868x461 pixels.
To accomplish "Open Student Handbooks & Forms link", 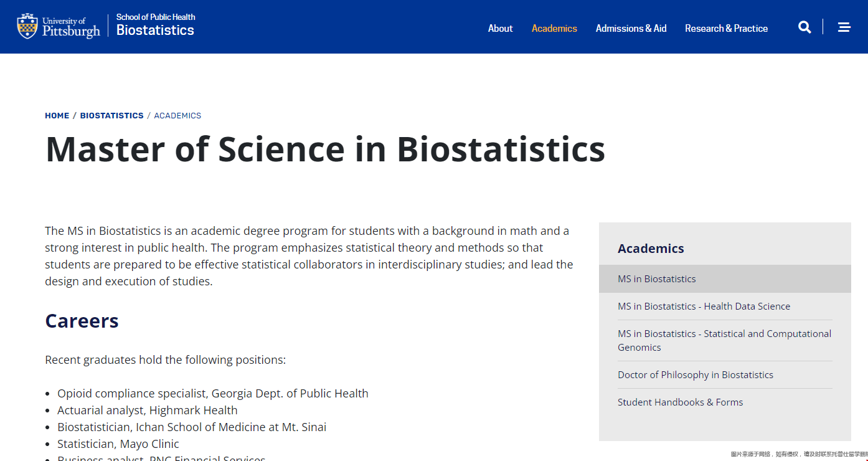I will click(680, 402).
